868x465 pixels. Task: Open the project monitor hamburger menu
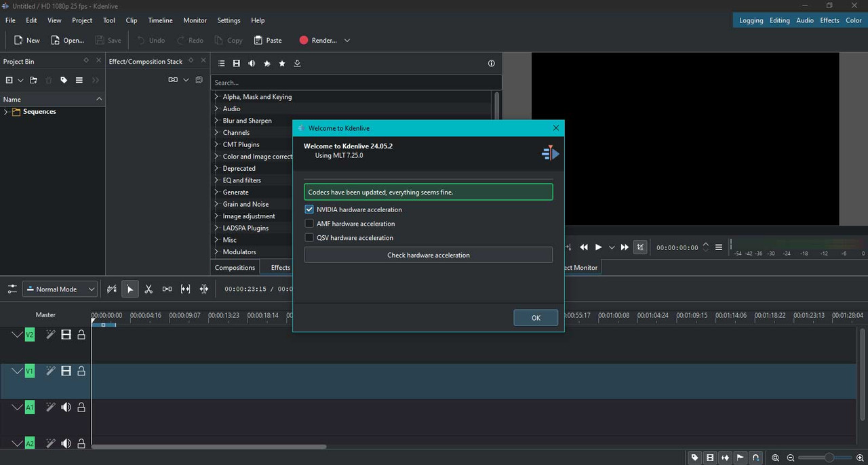click(719, 247)
